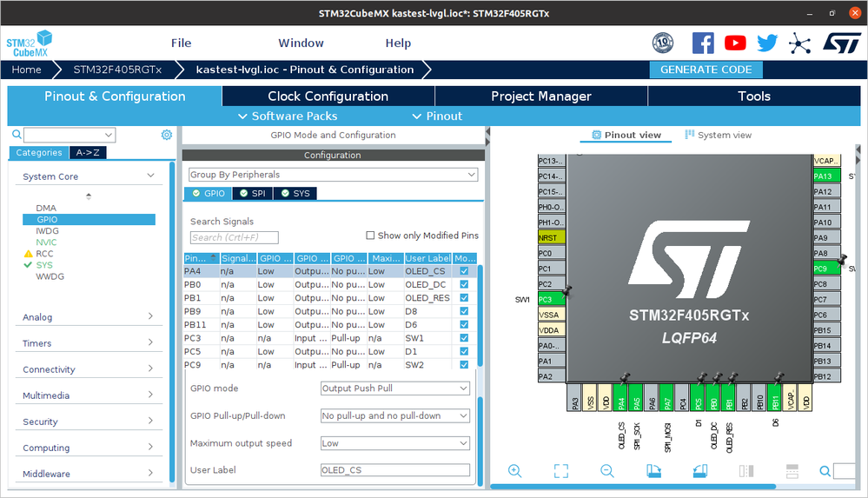Click the vertical split view icon
868x498 pixels.
pyautogui.click(x=746, y=471)
